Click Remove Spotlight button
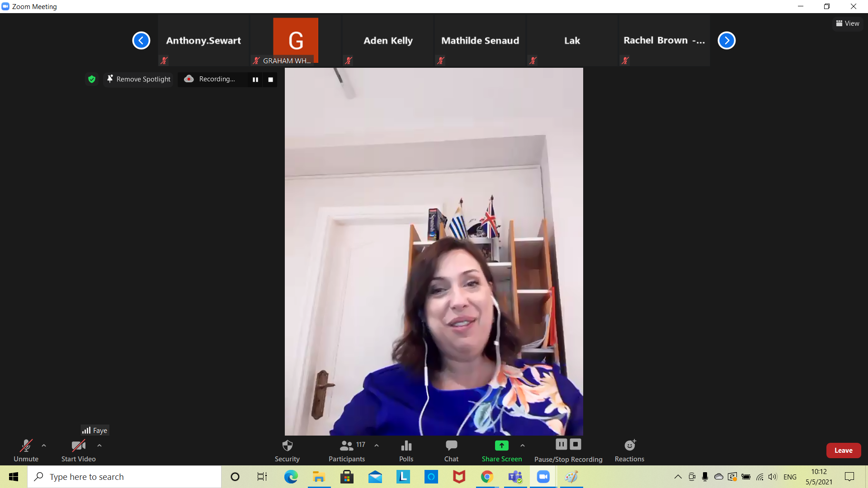868x488 pixels. tap(139, 79)
